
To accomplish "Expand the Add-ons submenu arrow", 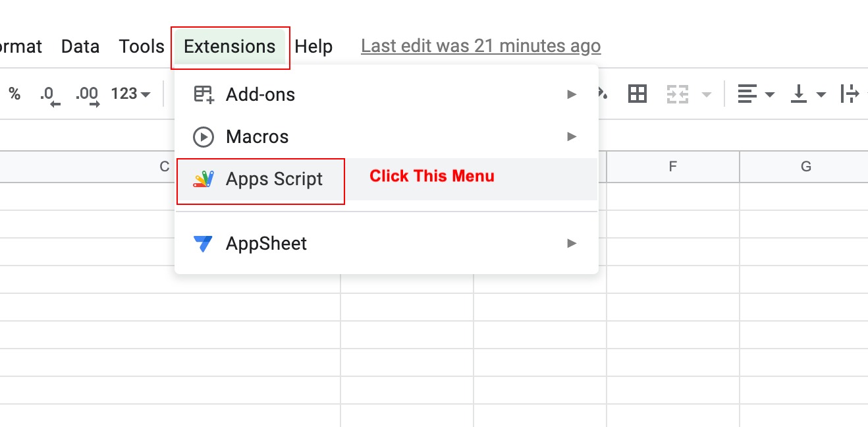I will click(x=571, y=94).
